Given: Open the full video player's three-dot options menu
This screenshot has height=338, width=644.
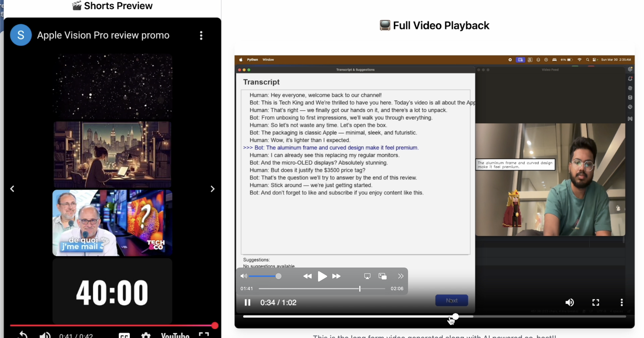Looking at the screenshot, I should tap(622, 302).
